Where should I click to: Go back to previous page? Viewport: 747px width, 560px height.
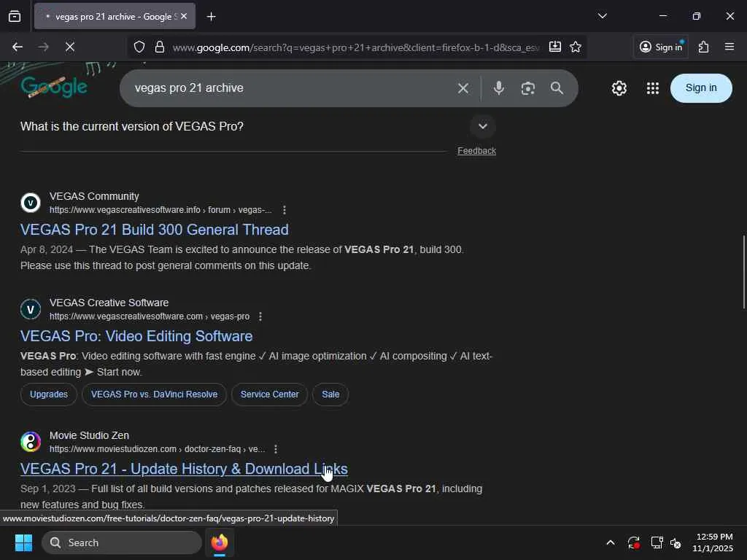(x=18, y=47)
